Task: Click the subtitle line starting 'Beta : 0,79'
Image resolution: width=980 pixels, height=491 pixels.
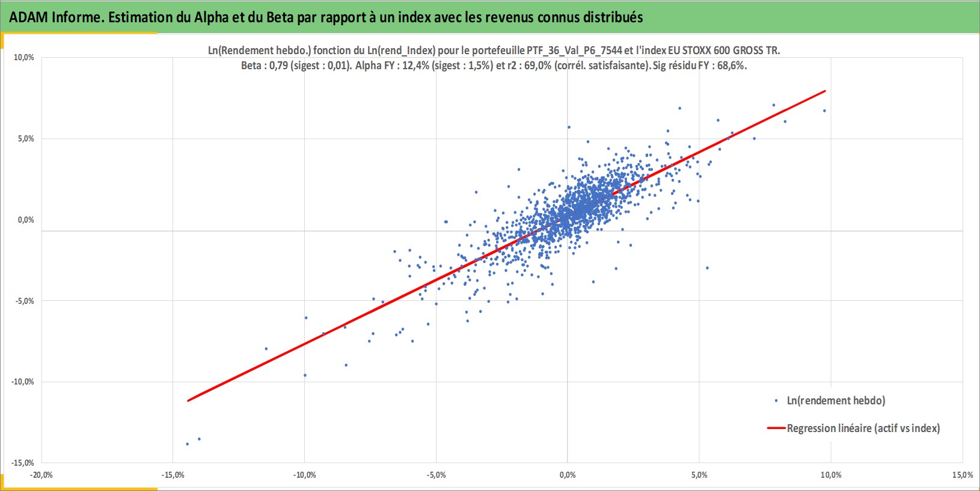Action: point(494,66)
